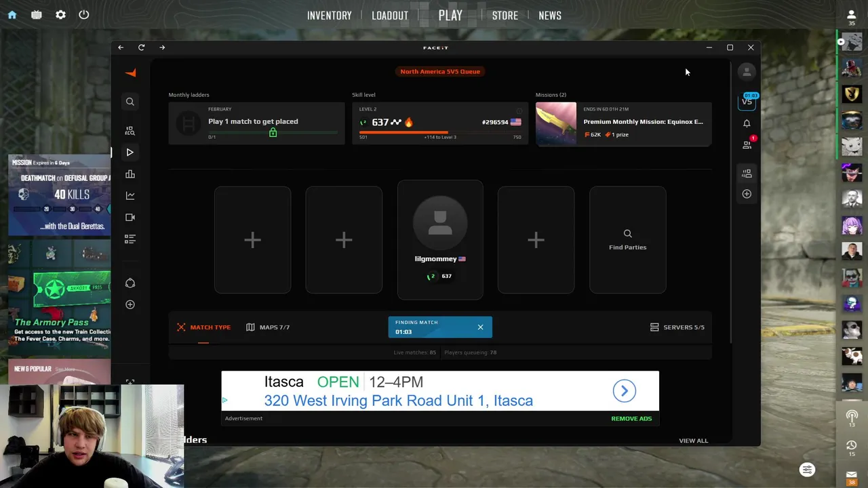This screenshot has width=868, height=488.
Task: Open the video camera Highlights icon
Action: tap(130, 218)
